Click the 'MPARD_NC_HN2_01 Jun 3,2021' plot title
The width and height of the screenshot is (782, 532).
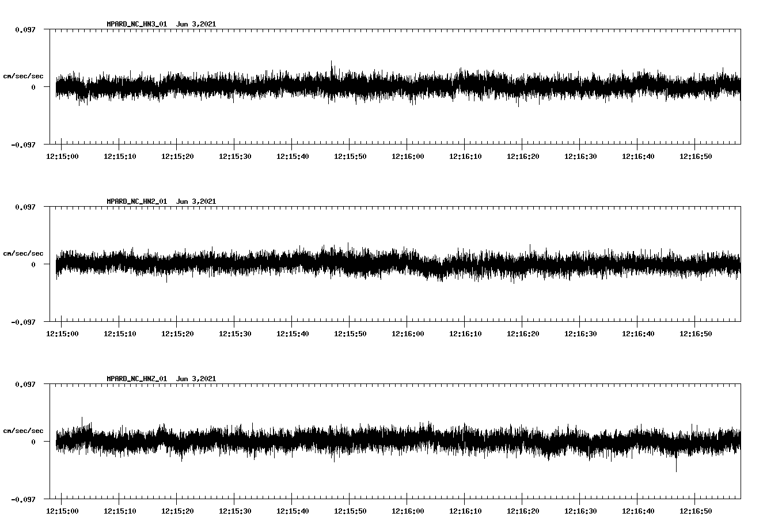coord(161,202)
